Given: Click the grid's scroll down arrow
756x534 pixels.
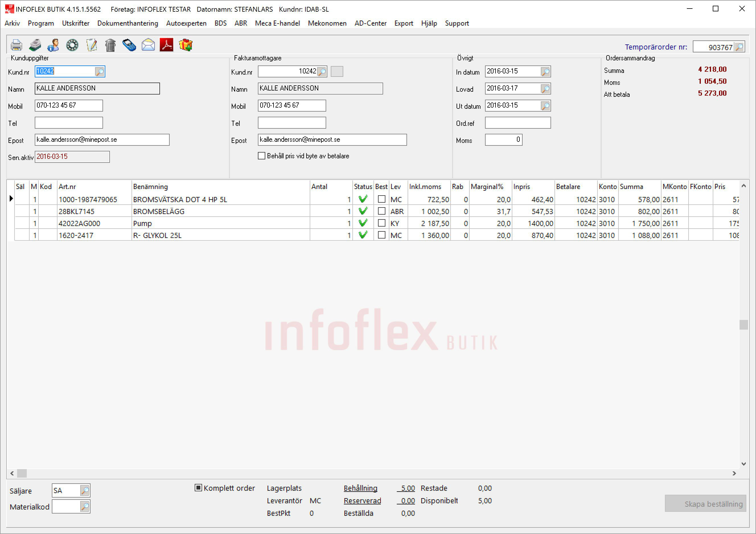Looking at the screenshot, I should (x=743, y=463).
